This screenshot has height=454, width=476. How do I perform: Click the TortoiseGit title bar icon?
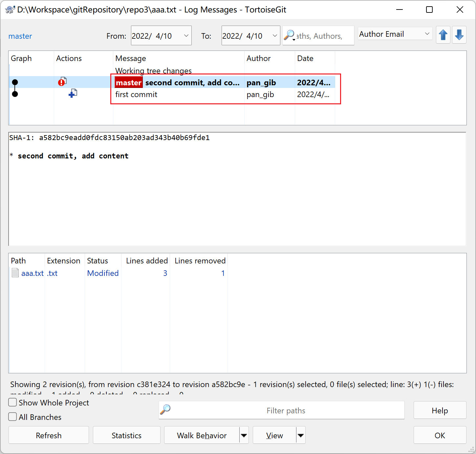pyautogui.click(x=10, y=10)
